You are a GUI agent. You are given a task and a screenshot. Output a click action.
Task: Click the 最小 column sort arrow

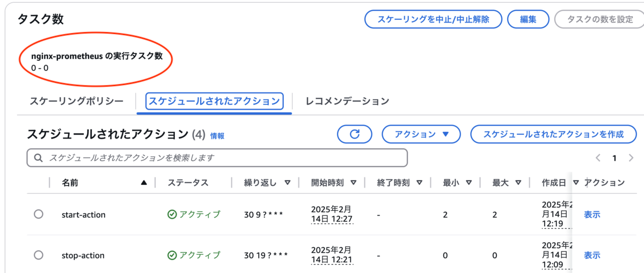(469, 183)
